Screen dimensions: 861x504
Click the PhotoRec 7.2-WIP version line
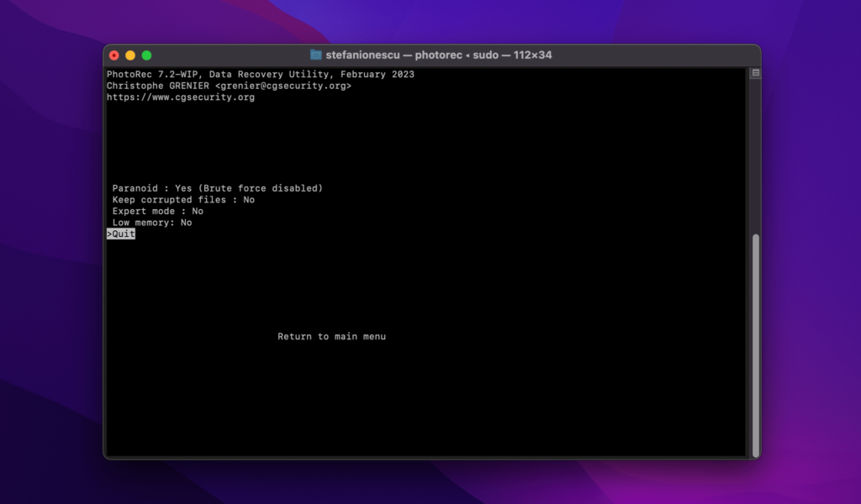261,74
